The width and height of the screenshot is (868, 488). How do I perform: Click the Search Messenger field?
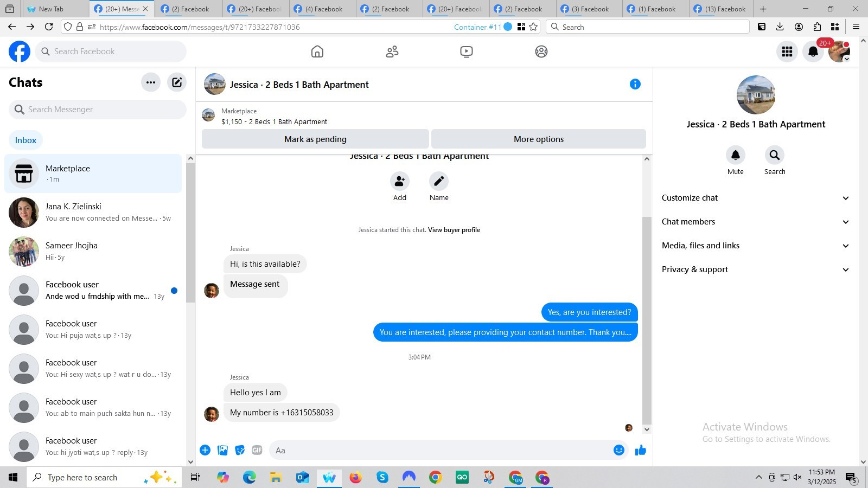click(98, 110)
